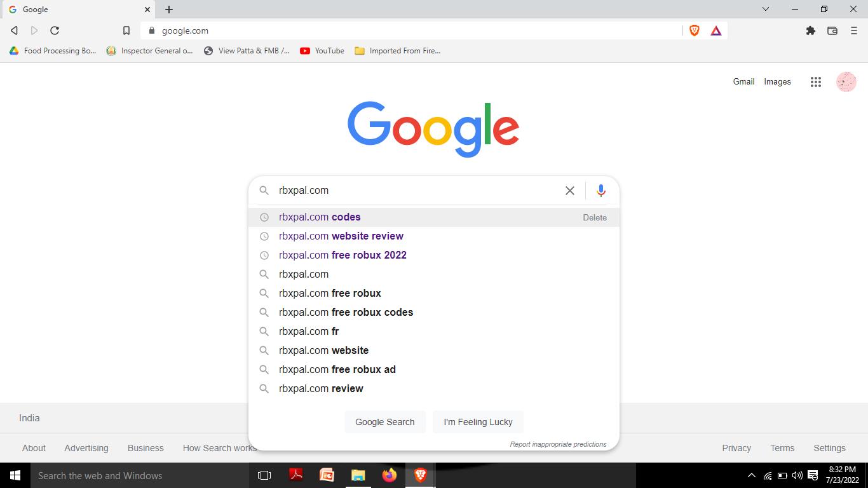Delete the rbxpal.com codes history suggestion

click(595, 217)
